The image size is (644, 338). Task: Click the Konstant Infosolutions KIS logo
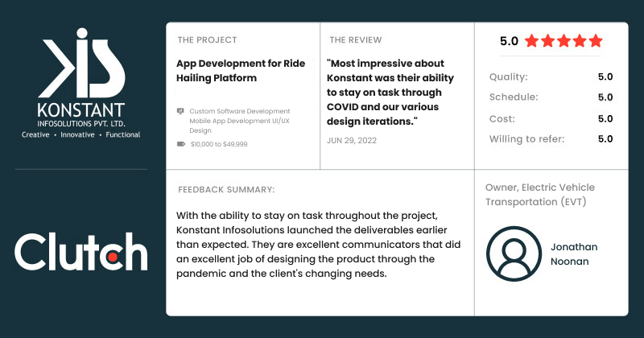81,83
